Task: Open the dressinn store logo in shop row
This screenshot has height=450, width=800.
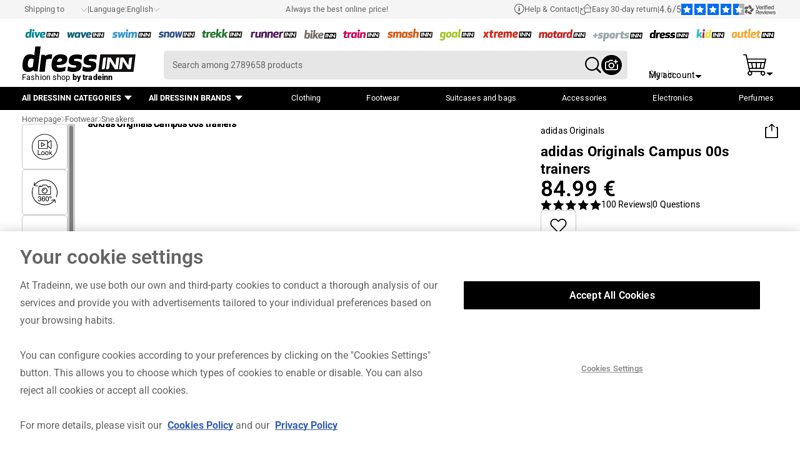Action: pyautogui.click(x=669, y=34)
